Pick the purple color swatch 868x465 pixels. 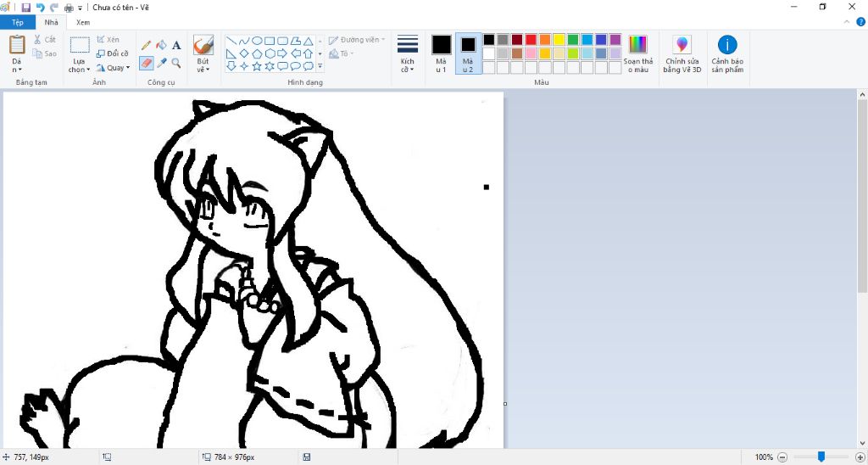(615, 39)
